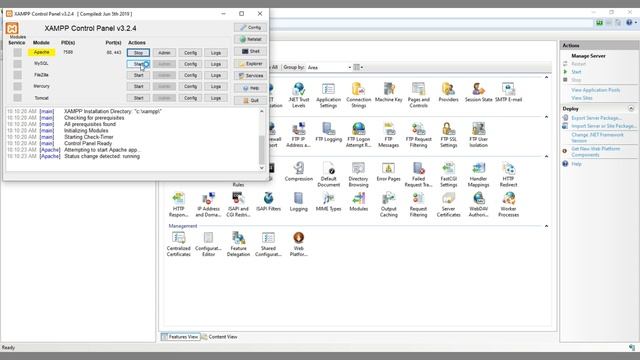Open FTP Logging feature

click(x=328, y=132)
